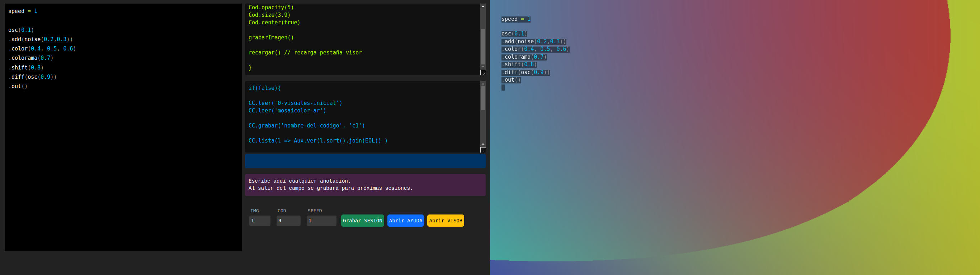
Task: Click the CC.lista(...) code line
Action: point(318,140)
